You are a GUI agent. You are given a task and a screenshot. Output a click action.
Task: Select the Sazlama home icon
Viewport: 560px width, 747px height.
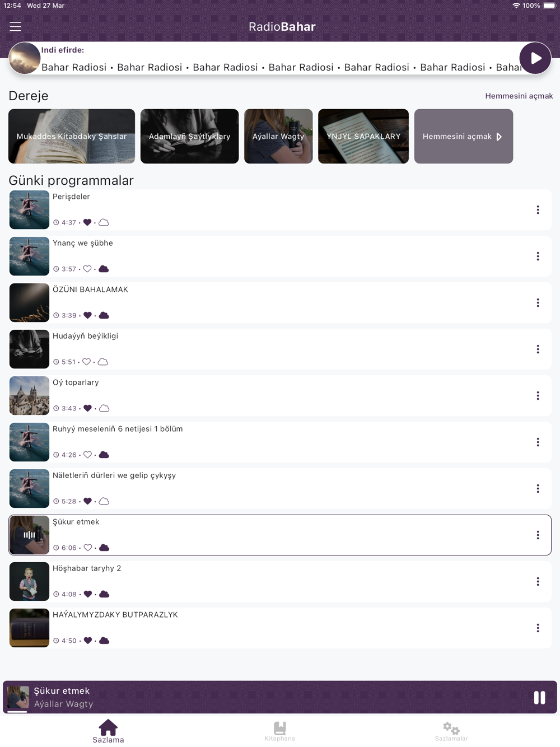coord(108,727)
